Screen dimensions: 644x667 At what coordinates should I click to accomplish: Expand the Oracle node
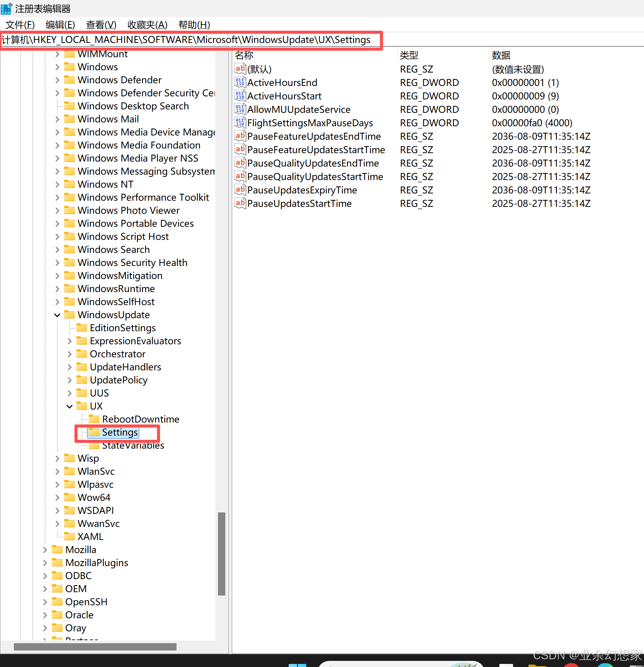point(45,615)
